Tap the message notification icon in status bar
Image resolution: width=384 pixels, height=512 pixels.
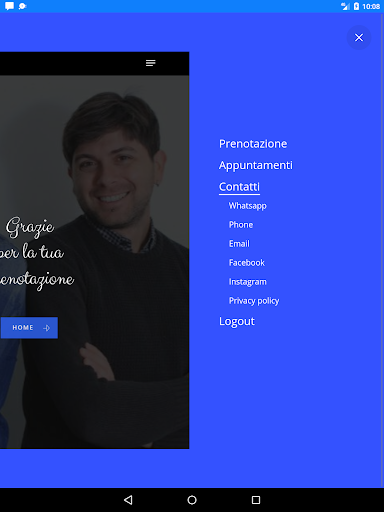(x=9, y=6)
